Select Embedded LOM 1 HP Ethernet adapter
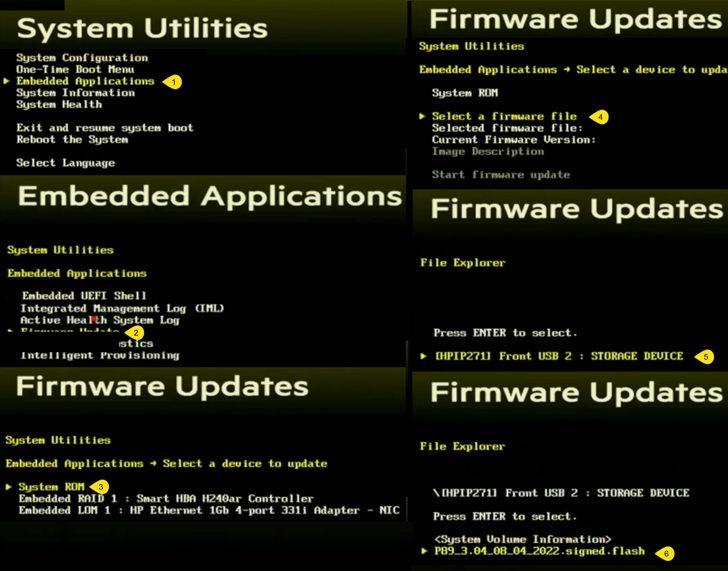The height and width of the screenshot is (571, 728). [209, 510]
